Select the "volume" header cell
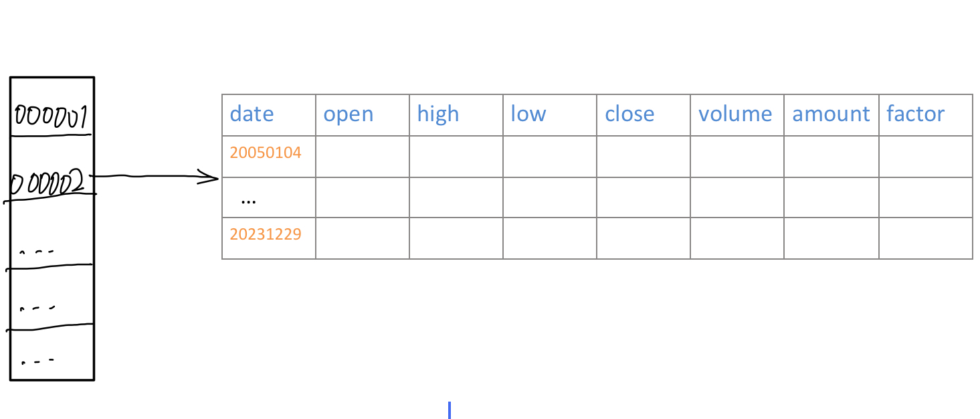The image size is (980, 419). [x=735, y=114]
